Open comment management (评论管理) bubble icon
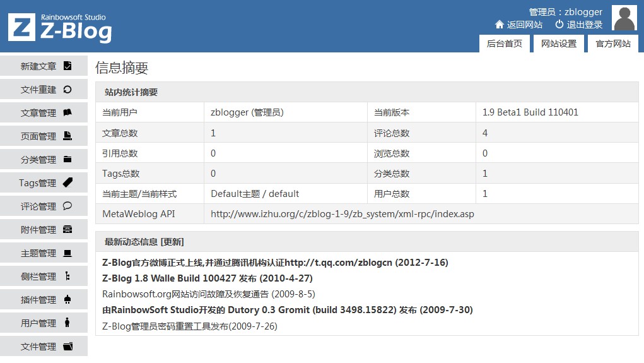This screenshot has width=644, height=363. pyautogui.click(x=67, y=206)
